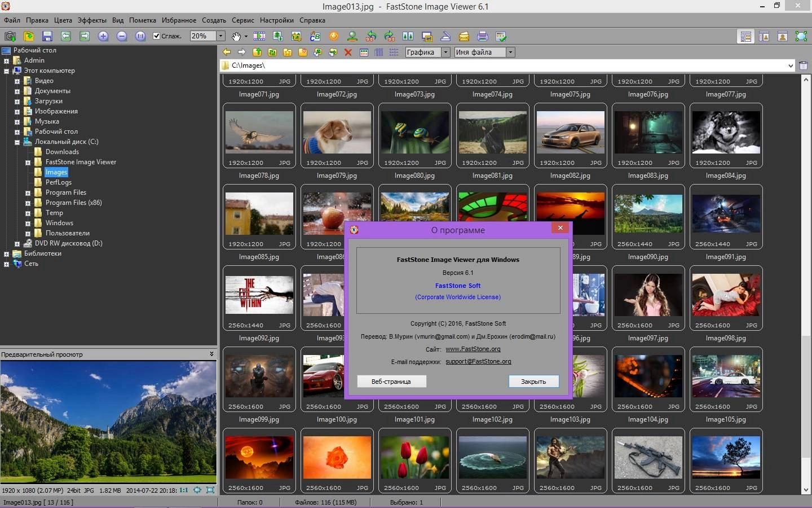Viewport: 812px width, 508px height.
Task: Select windowed single image view layout
Action: pos(783,37)
